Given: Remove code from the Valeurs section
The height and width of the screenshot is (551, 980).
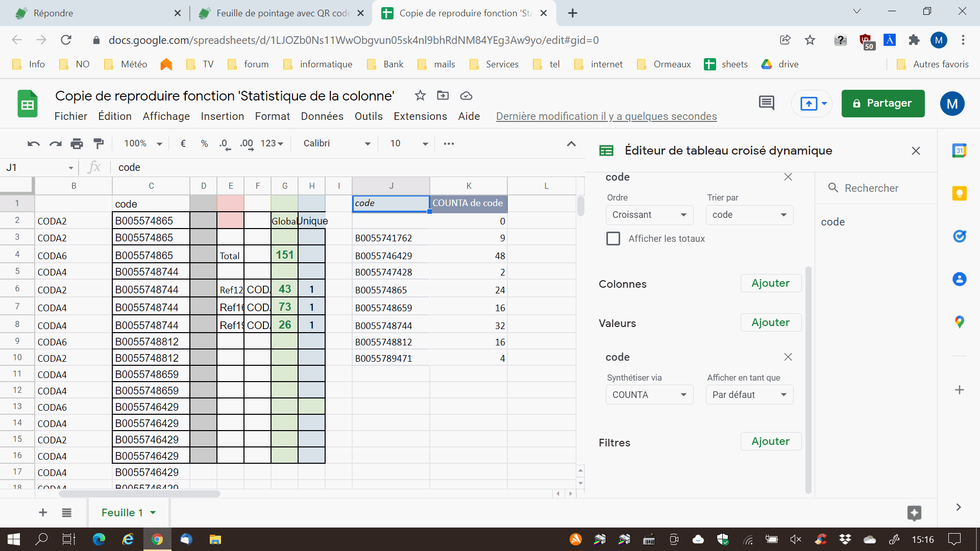Looking at the screenshot, I should click(x=788, y=357).
